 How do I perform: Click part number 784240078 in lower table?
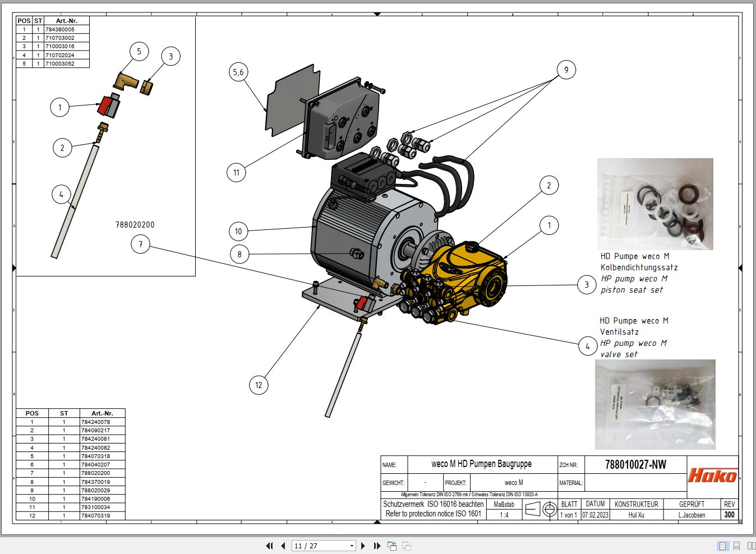(96, 422)
